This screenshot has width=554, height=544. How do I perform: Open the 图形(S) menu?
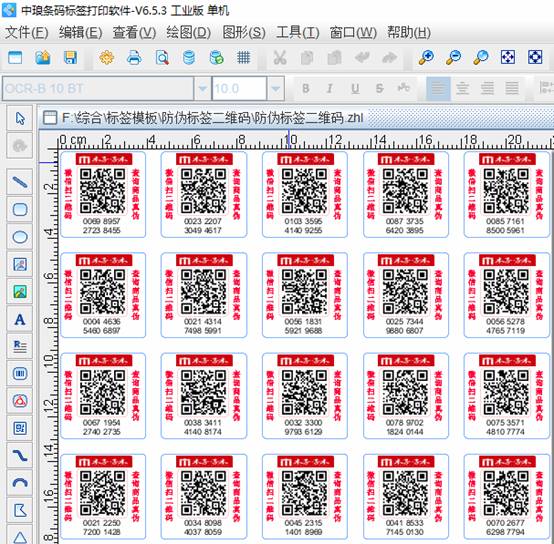pos(244,32)
